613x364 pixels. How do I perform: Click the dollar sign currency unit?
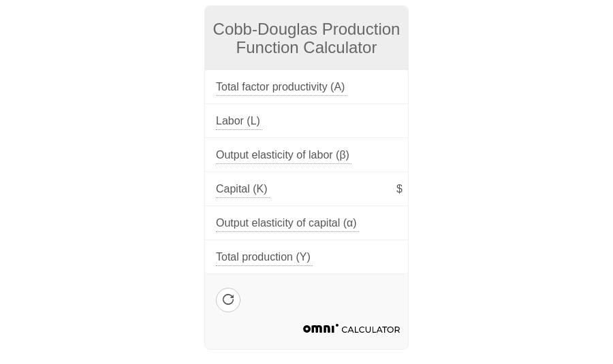(x=399, y=189)
